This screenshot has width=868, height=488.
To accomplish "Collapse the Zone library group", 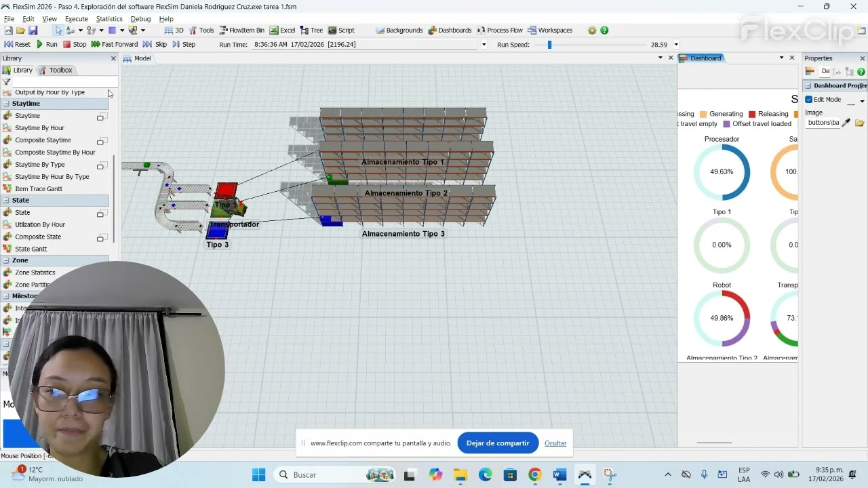I will (x=6, y=260).
